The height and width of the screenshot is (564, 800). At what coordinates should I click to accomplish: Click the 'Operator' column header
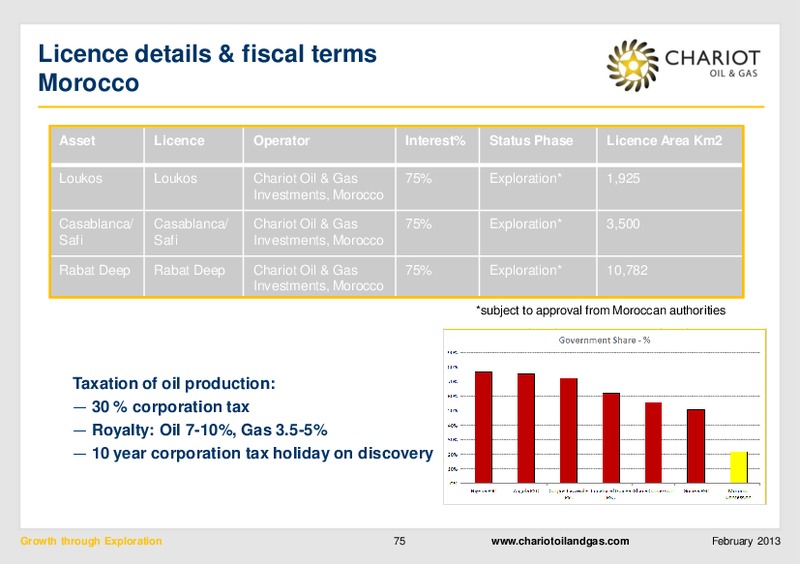(x=319, y=145)
